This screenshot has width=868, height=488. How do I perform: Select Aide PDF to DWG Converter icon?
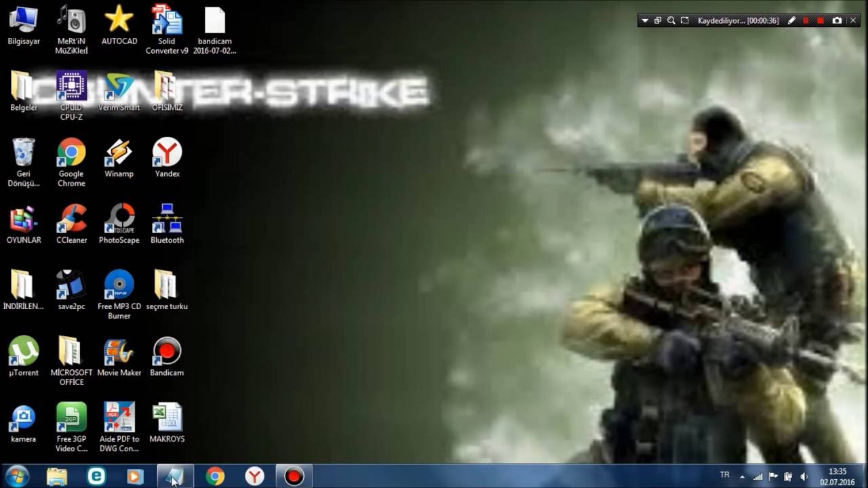point(119,428)
